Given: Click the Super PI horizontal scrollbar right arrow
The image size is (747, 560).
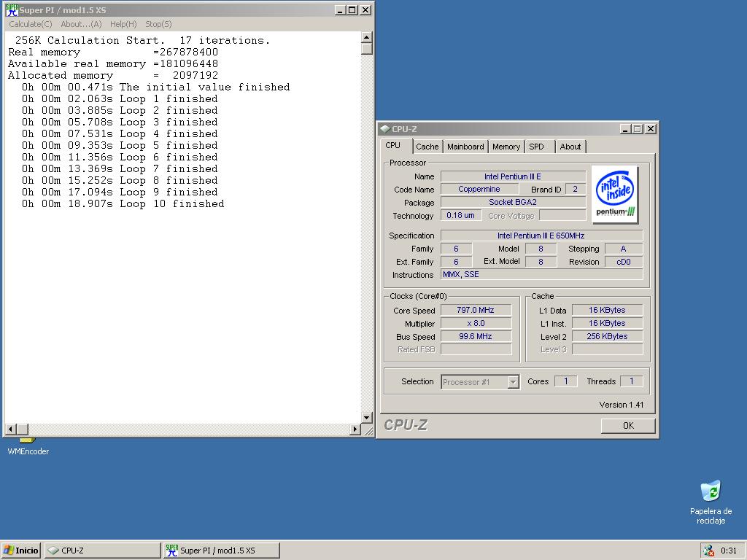Looking at the screenshot, I should (x=355, y=429).
